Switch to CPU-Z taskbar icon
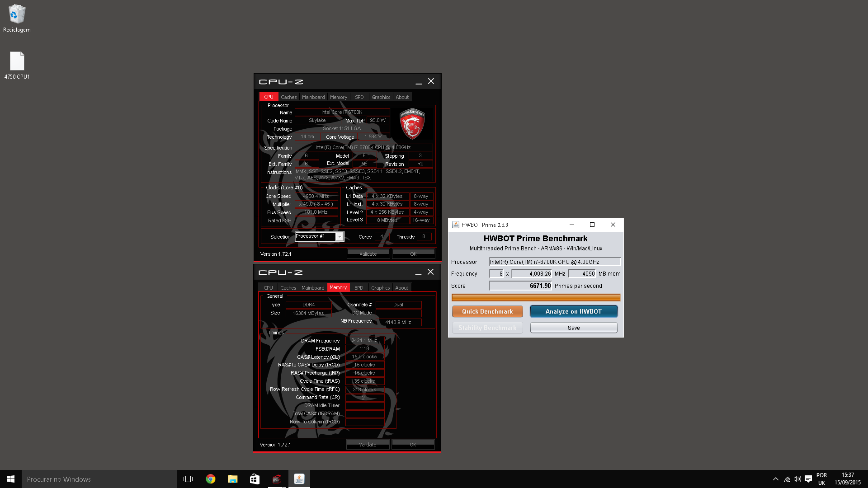Viewport: 868px width, 488px height. pyautogui.click(x=277, y=479)
